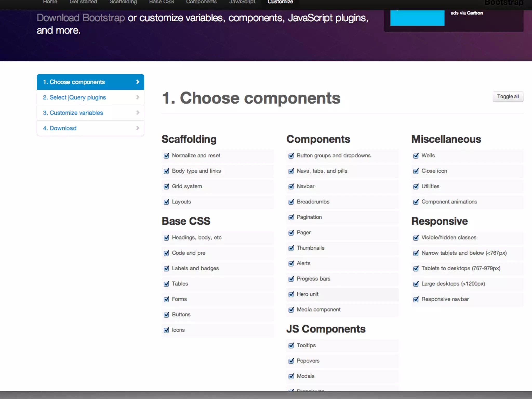The height and width of the screenshot is (399, 532).
Task: Toggle Tables checkbox
Action: coord(166,284)
